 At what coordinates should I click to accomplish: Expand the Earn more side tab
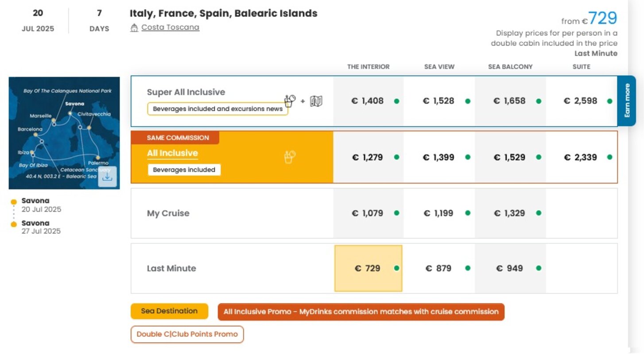coord(627,101)
